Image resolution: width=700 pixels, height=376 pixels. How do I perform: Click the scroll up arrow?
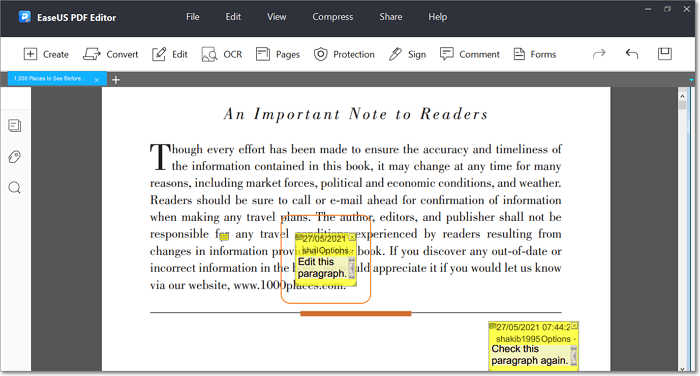click(682, 96)
